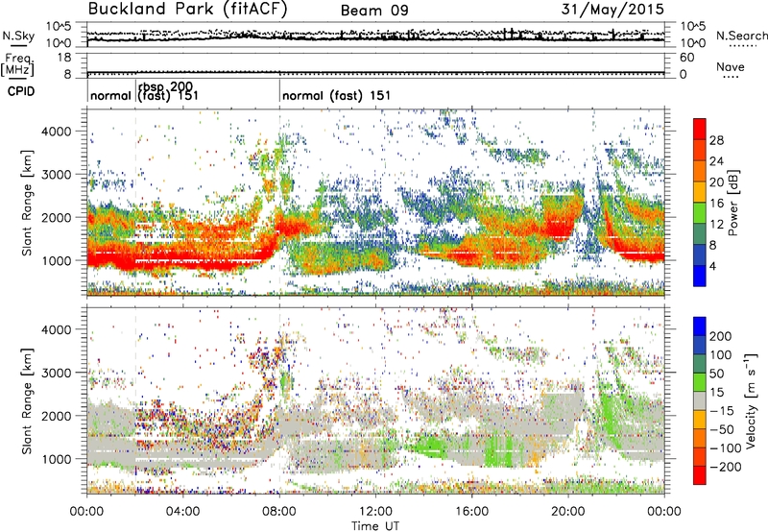Click the '4' label on Power colorbar

(x=713, y=266)
